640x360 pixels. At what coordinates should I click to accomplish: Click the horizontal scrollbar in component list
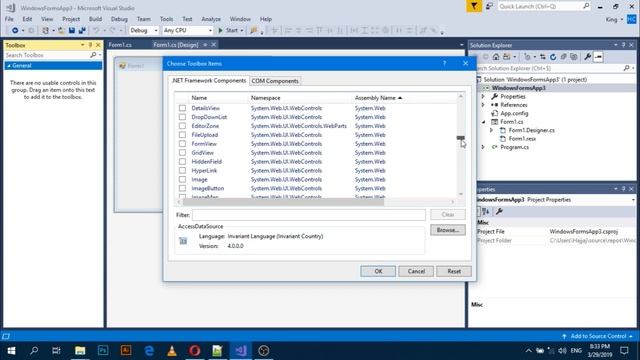pos(283,202)
